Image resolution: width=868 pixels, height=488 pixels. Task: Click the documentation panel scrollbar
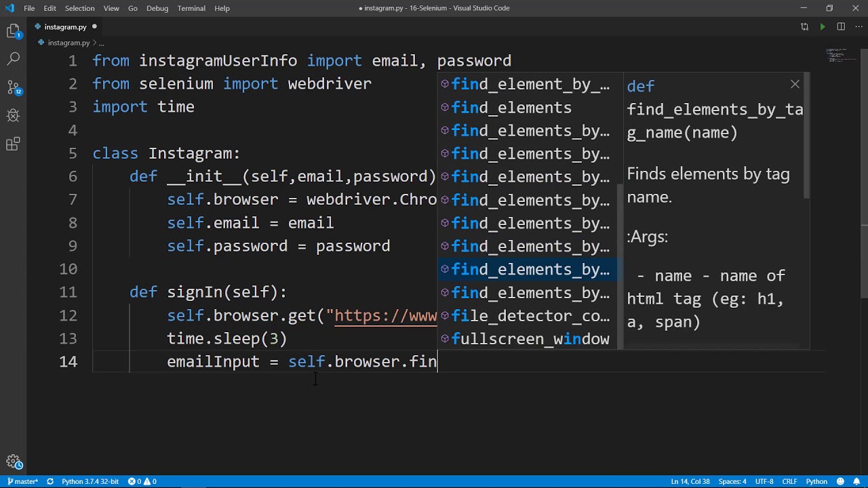[807, 136]
